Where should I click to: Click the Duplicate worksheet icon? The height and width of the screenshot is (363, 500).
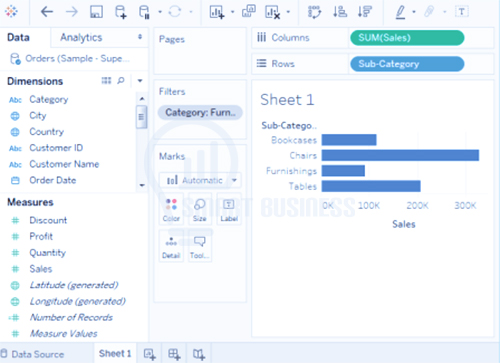[249, 11]
